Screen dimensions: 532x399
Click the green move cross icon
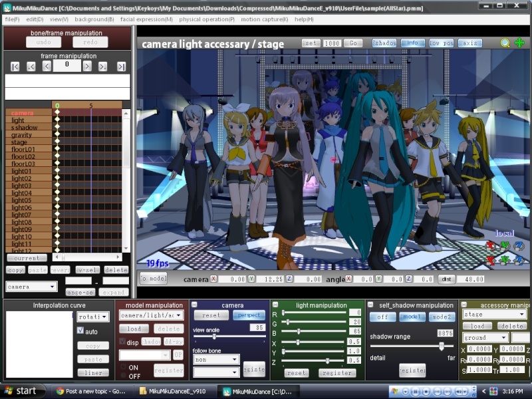(x=519, y=43)
